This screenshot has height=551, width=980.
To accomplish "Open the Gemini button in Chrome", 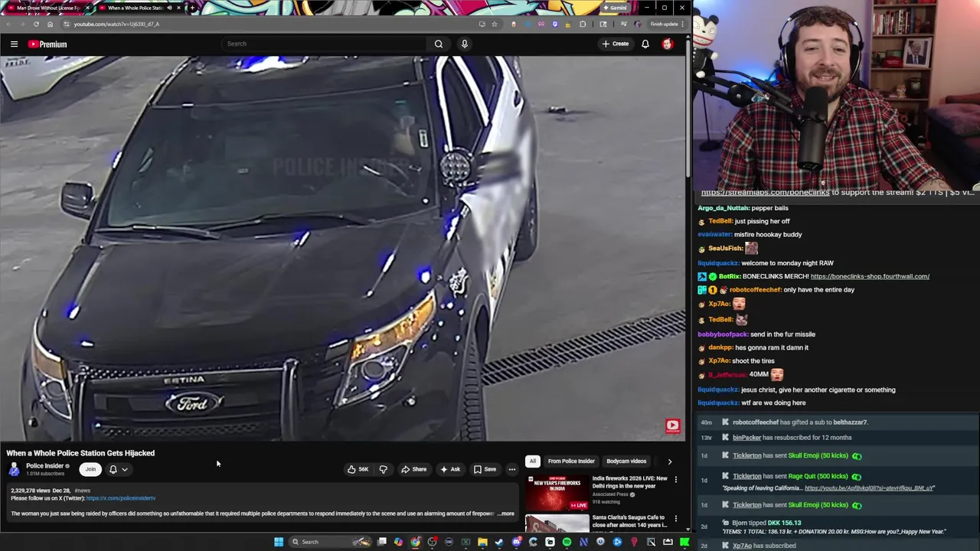I will pyautogui.click(x=615, y=8).
